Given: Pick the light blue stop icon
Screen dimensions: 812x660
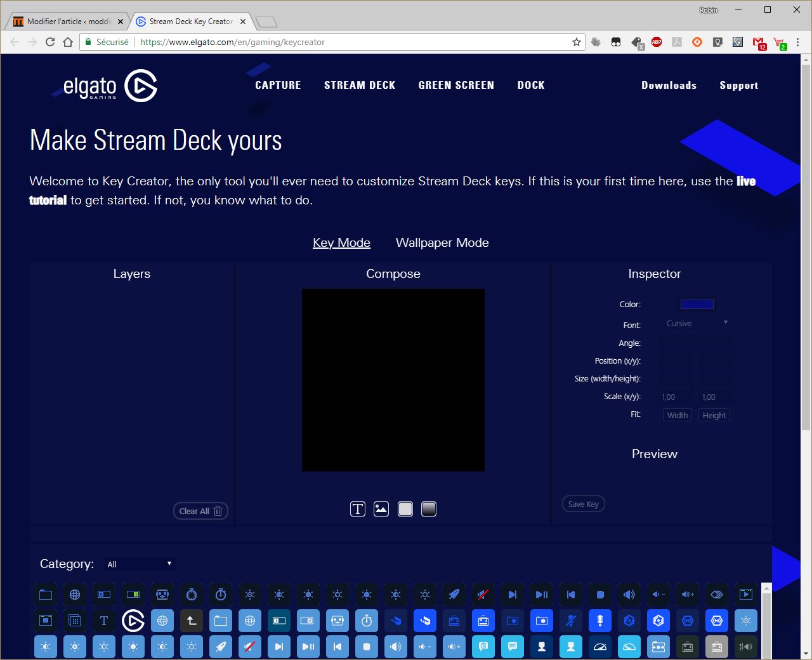Looking at the screenshot, I should [367, 647].
